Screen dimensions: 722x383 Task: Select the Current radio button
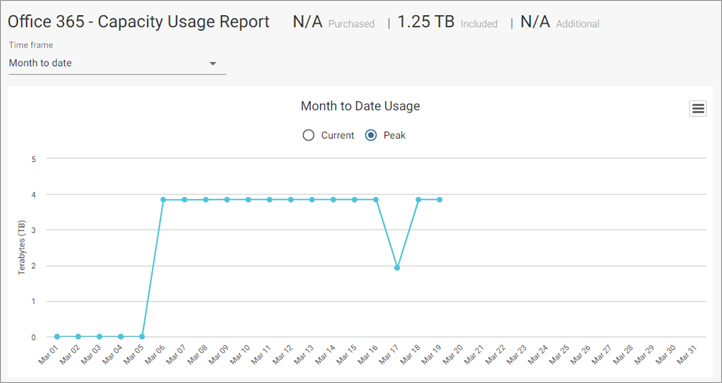pyautogui.click(x=308, y=135)
